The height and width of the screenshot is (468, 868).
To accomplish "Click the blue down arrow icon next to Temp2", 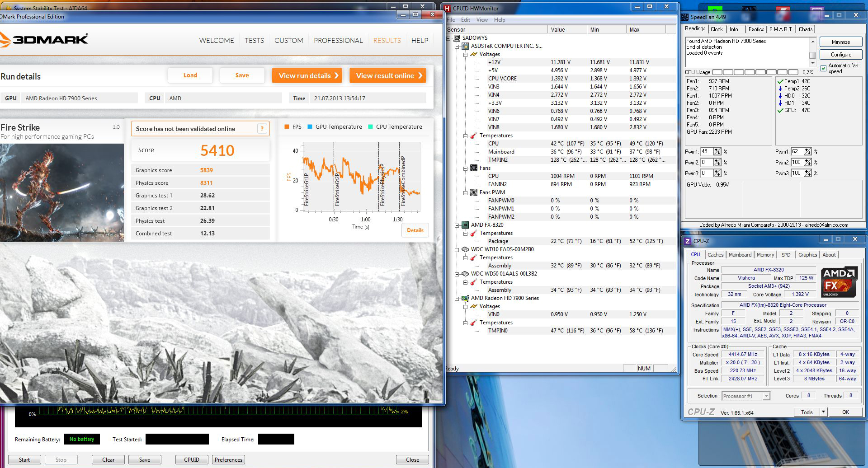I will click(780, 89).
